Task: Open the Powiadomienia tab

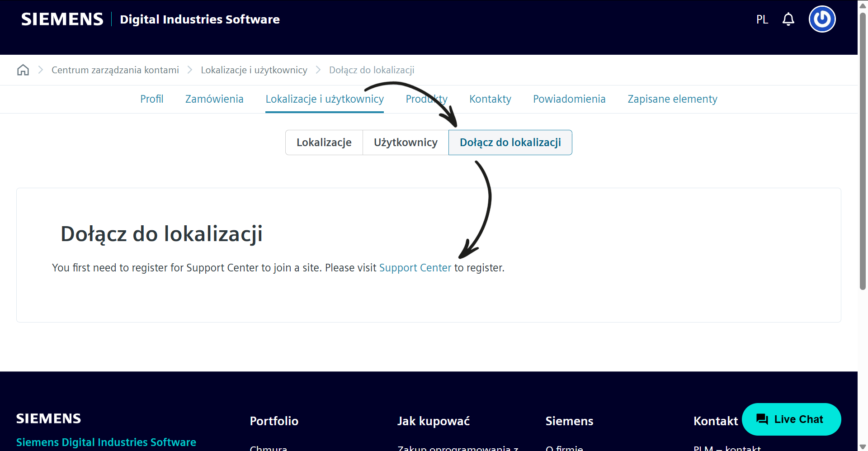Action: point(569,99)
